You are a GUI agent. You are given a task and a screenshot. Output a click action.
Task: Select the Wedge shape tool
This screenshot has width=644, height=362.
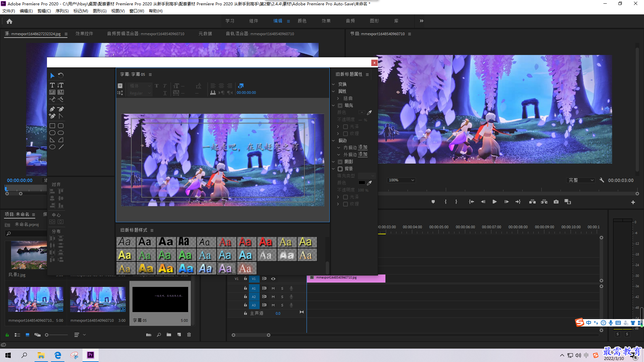click(52, 140)
